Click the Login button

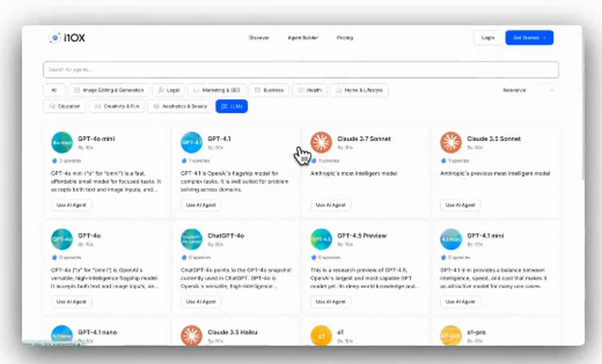(x=488, y=37)
